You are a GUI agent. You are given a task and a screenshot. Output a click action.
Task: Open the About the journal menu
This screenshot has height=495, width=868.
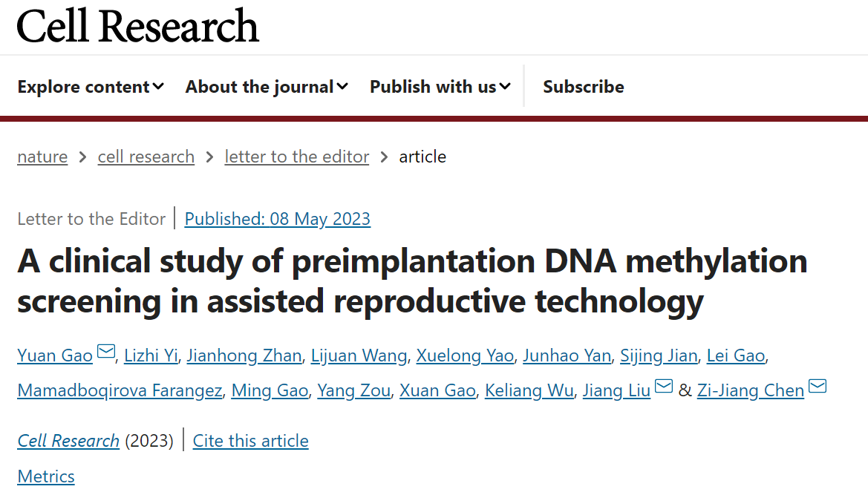(x=267, y=87)
